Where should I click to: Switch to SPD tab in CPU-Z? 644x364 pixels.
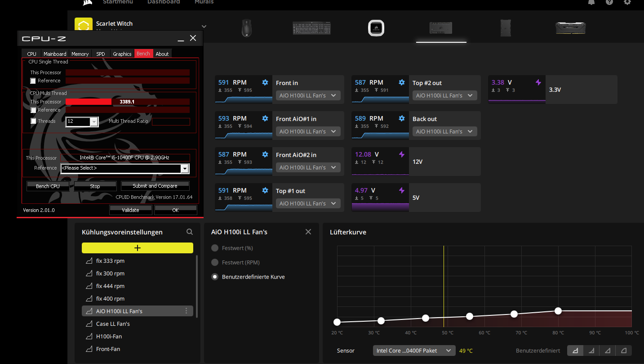(101, 54)
